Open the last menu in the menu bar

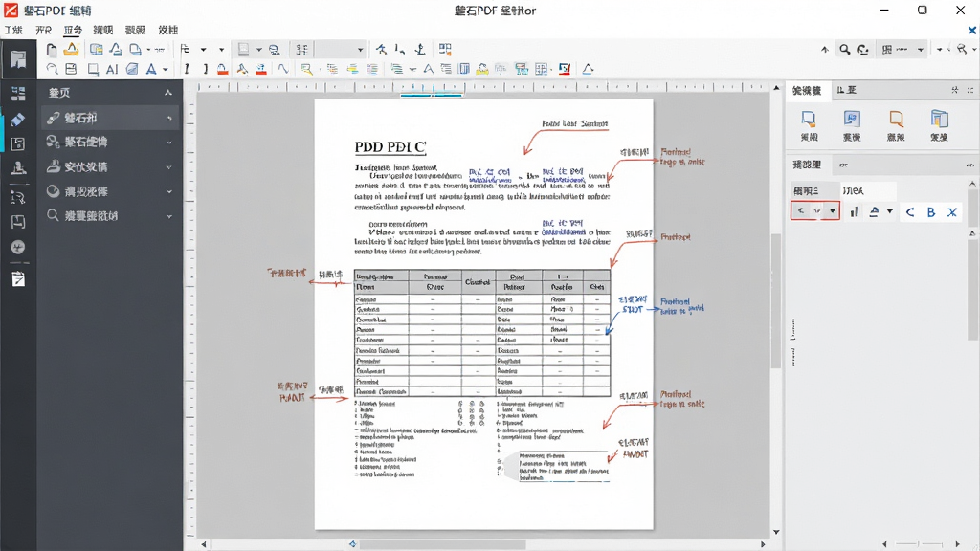(167, 30)
